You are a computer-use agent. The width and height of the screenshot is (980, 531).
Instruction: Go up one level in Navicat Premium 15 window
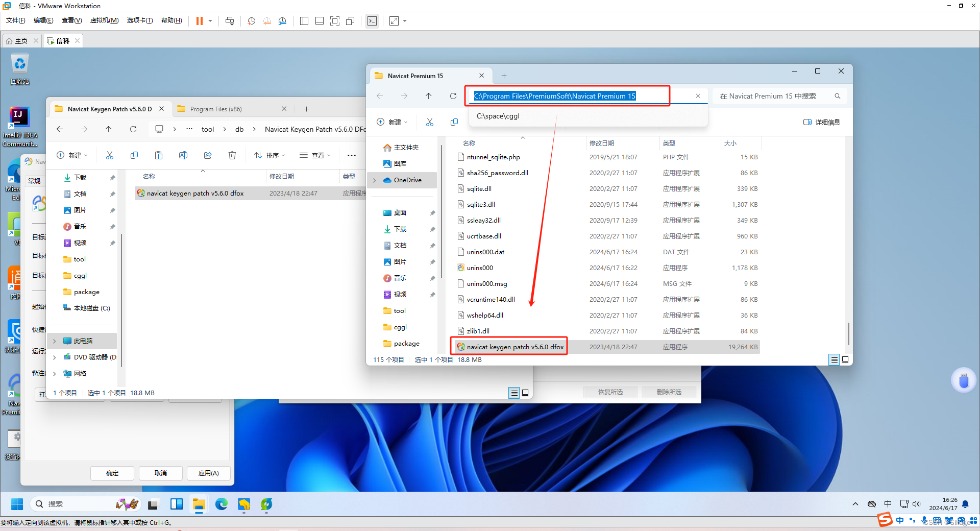coord(429,96)
